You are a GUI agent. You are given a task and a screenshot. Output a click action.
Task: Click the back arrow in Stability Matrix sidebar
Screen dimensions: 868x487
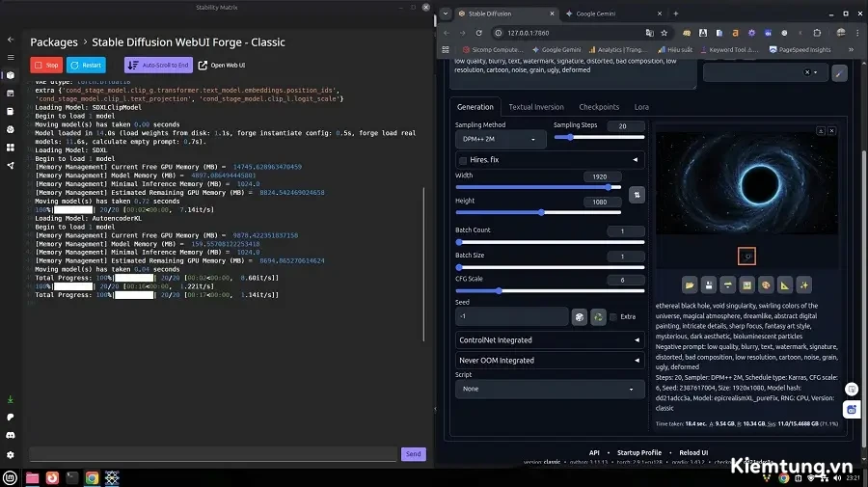[x=11, y=40]
